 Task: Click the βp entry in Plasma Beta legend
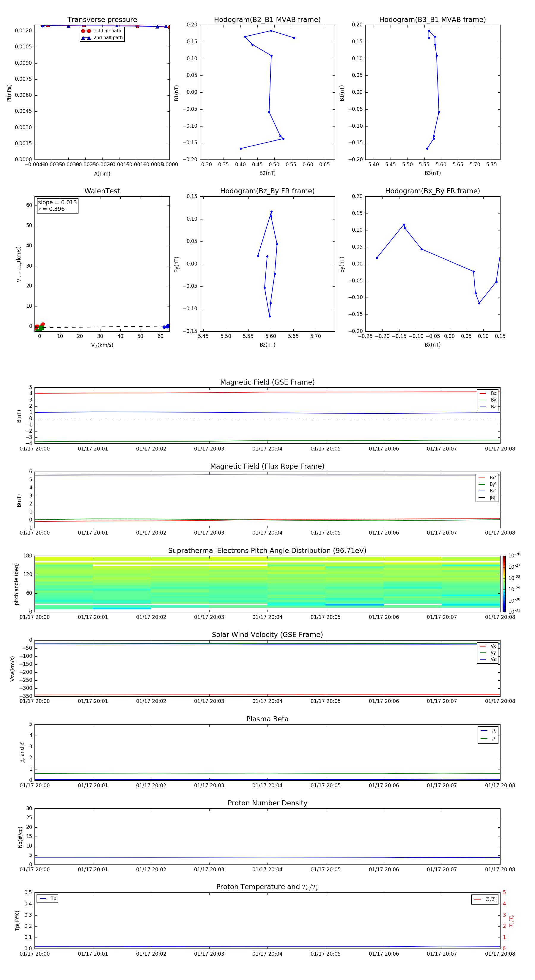tap(488, 731)
